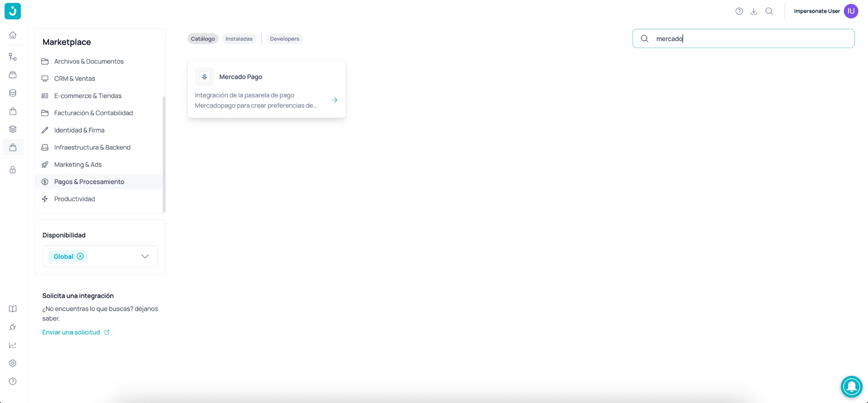
Task: Open the workflow nodes icon in the left sidebar
Action: [x=13, y=57]
